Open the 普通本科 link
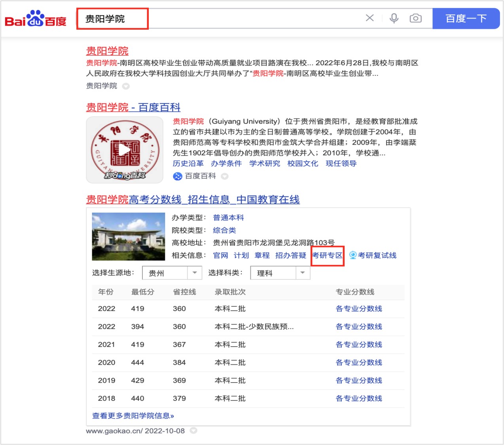504x445 pixels. point(229,218)
